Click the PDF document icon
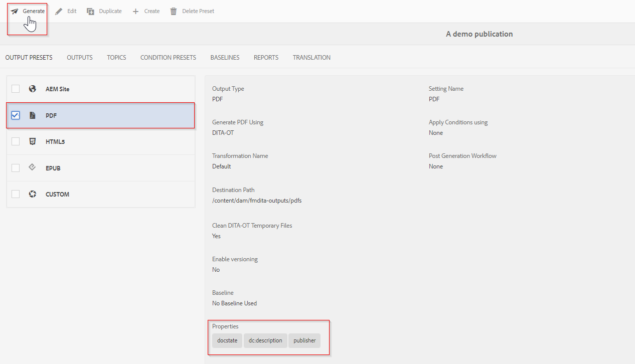The height and width of the screenshot is (364, 635). pos(32,115)
